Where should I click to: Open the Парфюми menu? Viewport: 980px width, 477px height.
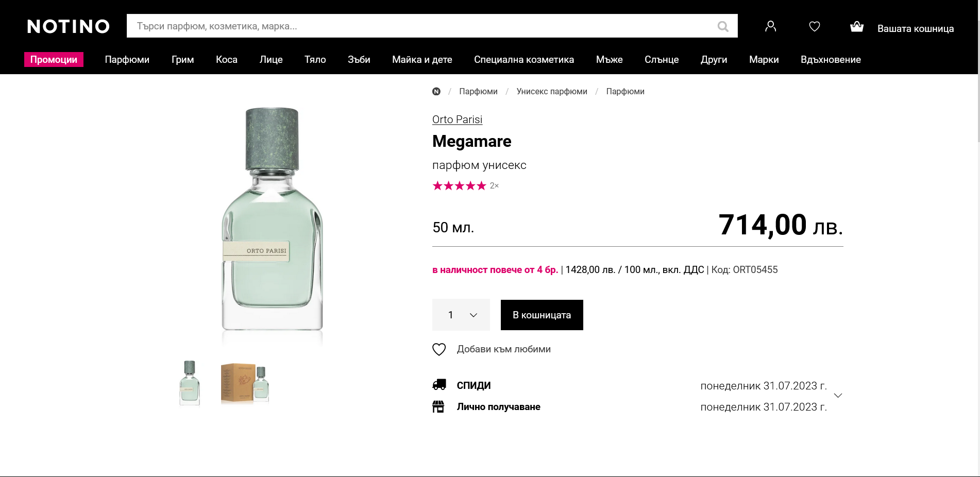tap(127, 60)
